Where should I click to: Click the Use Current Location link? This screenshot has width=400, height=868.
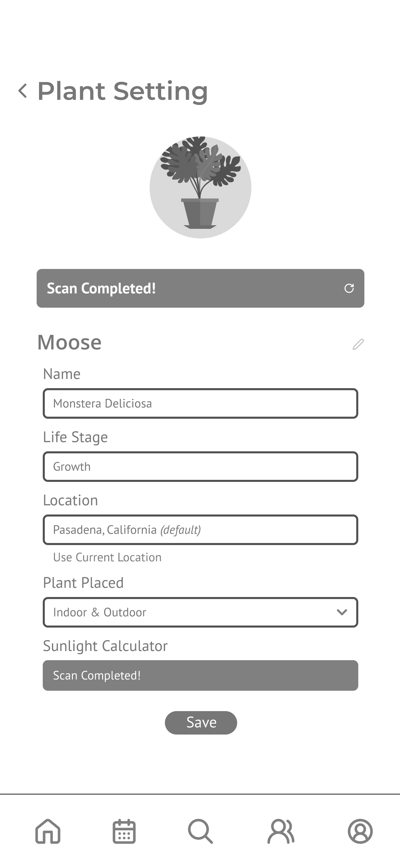click(x=107, y=557)
